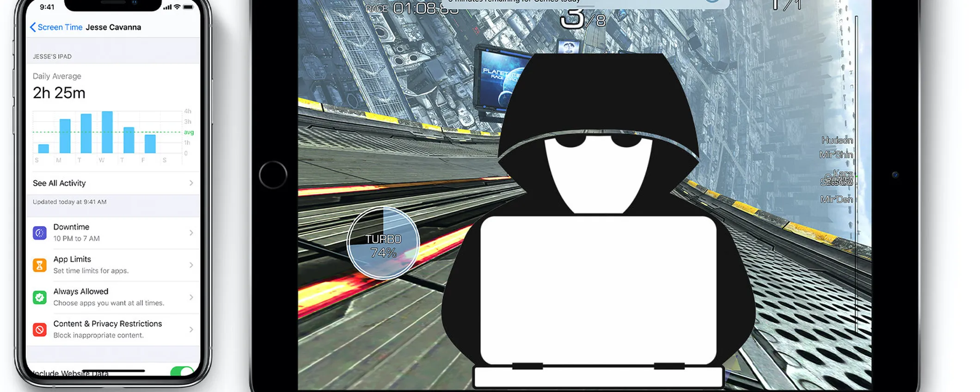The width and height of the screenshot is (980, 392).
Task: Tap the green Always Allowed checkmark icon
Action: tap(40, 298)
